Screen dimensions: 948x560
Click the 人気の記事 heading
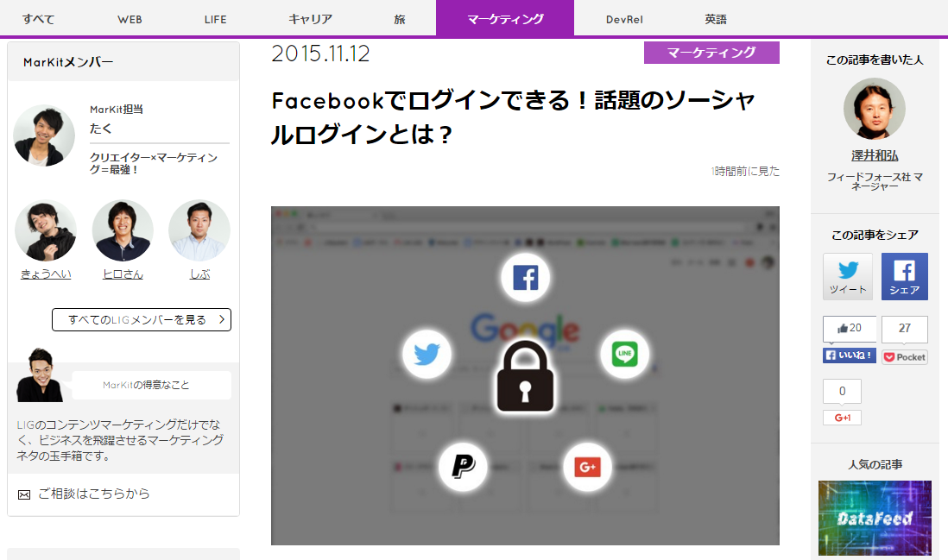875,464
